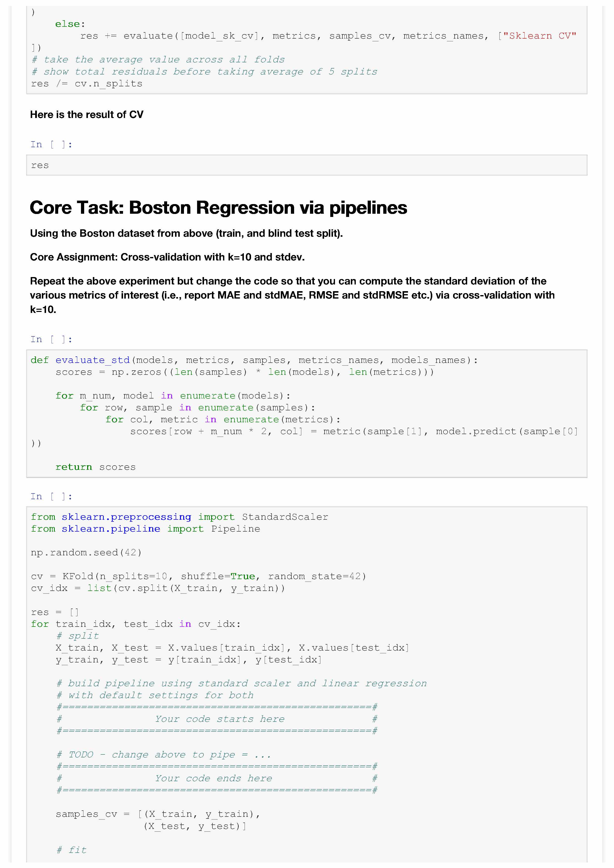Click the 'Your code starts here' comment

tap(219, 719)
